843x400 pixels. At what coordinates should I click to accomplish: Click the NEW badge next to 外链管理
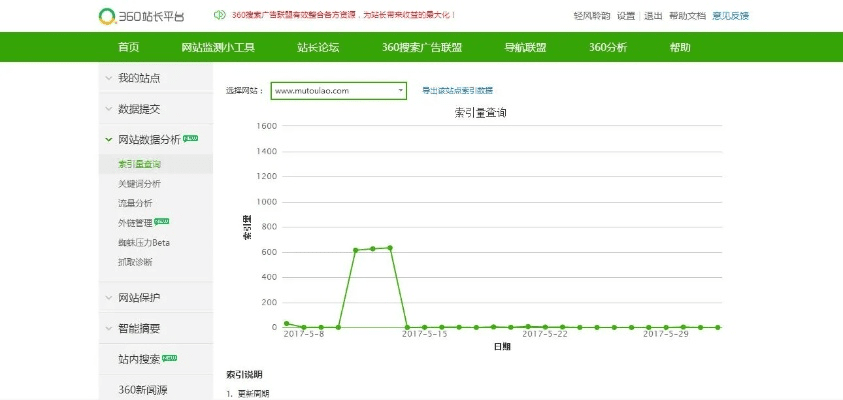[x=162, y=221]
